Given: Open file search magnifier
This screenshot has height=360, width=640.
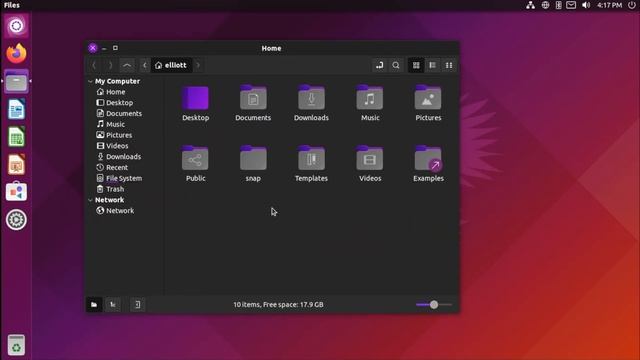Looking at the screenshot, I should 396,65.
